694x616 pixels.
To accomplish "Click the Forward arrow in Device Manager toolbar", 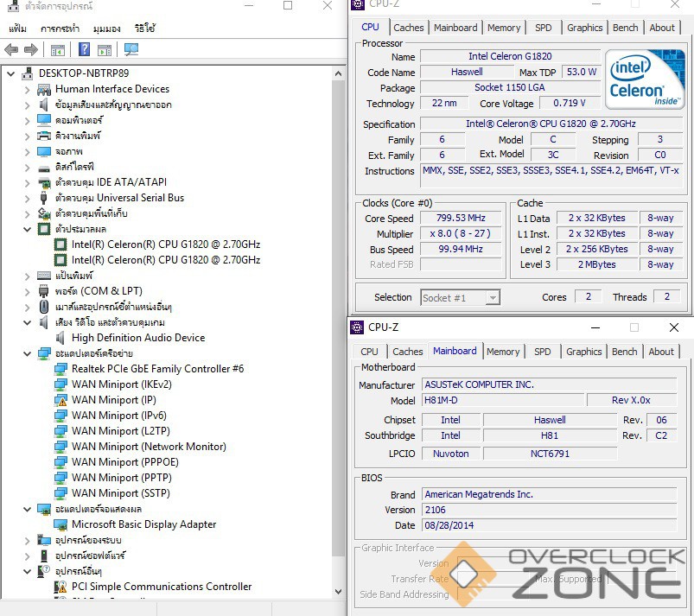I will (x=31, y=50).
